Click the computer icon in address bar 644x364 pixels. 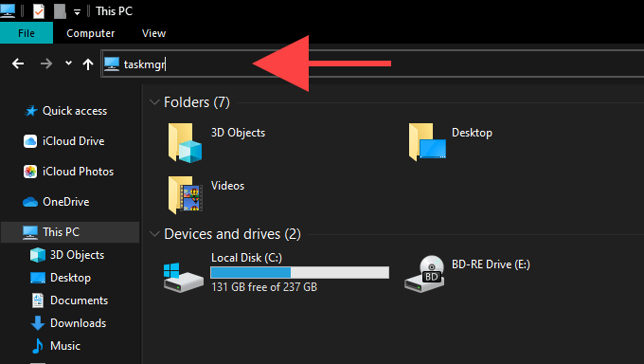[x=112, y=64]
